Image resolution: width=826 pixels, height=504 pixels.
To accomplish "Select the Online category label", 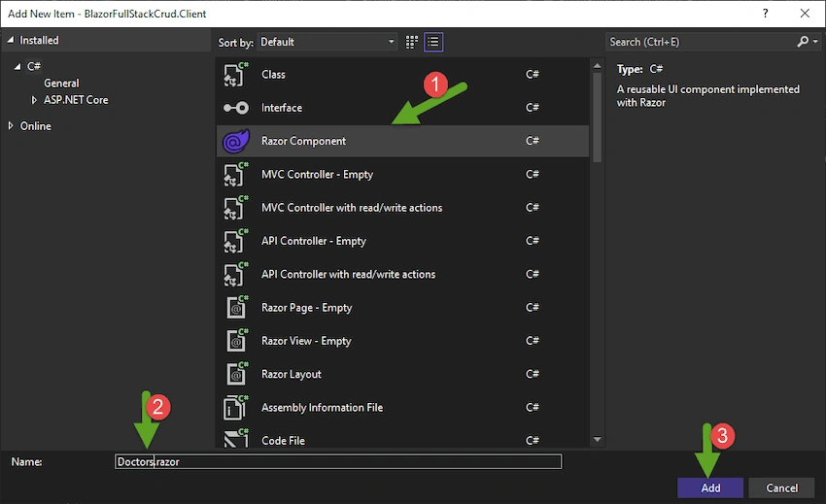I will tap(36, 126).
